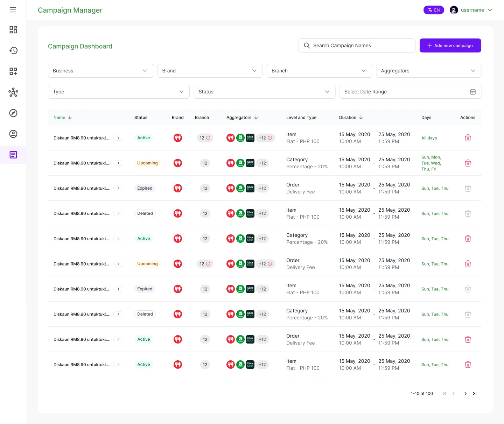The width and height of the screenshot is (504, 424).
Task: Sort the table by Name column
Action: [x=63, y=118]
